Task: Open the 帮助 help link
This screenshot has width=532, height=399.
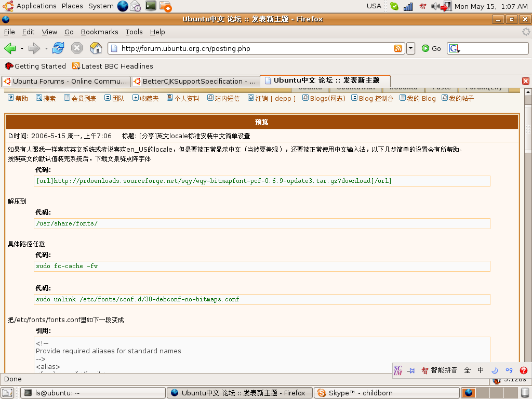Action: tap(18, 98)
